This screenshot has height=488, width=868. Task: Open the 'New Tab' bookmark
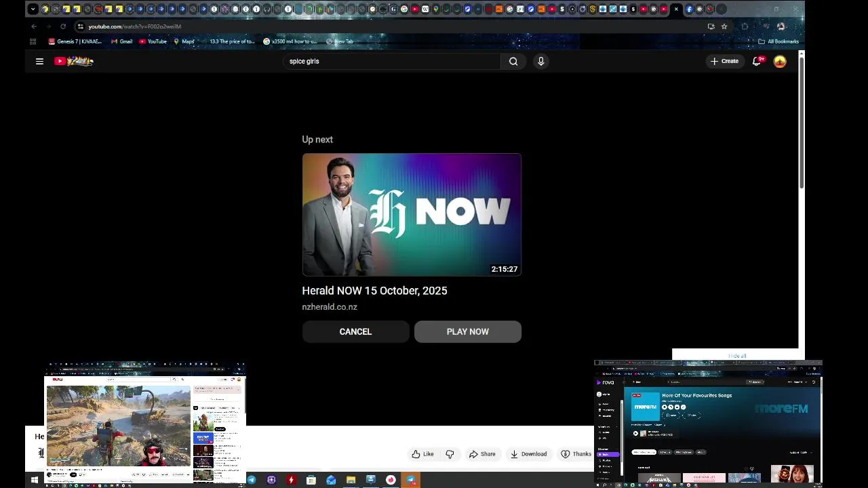[x=340, y=41]
